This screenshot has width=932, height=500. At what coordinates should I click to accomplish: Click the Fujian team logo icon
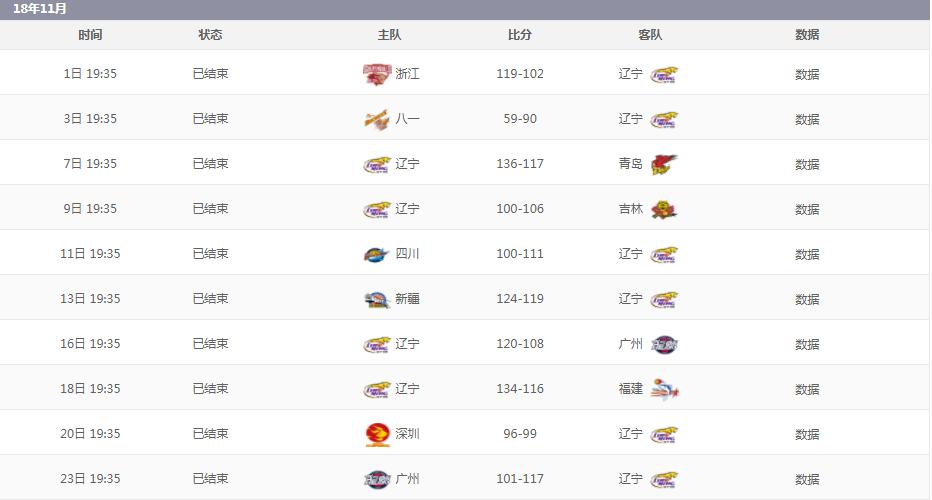(x=664, y=389)
